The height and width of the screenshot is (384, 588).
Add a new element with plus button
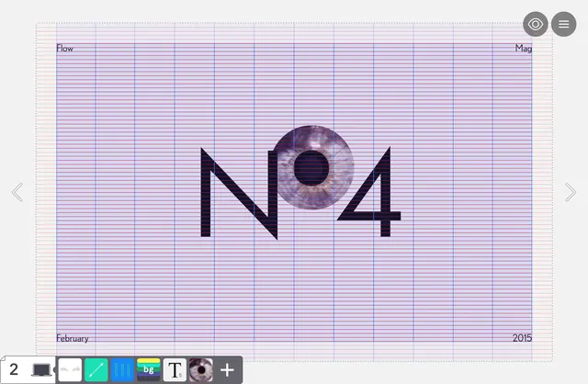(227, 370)
